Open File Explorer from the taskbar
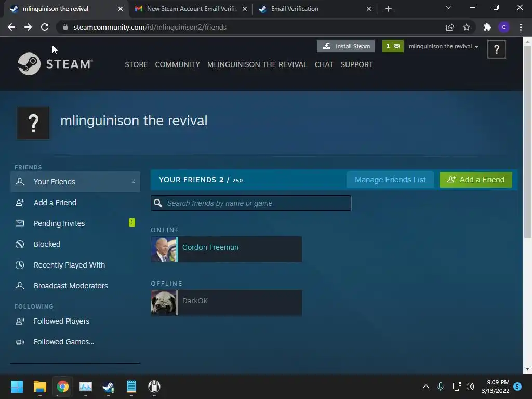This screenshot has height=399, width=532. [39, 387]
